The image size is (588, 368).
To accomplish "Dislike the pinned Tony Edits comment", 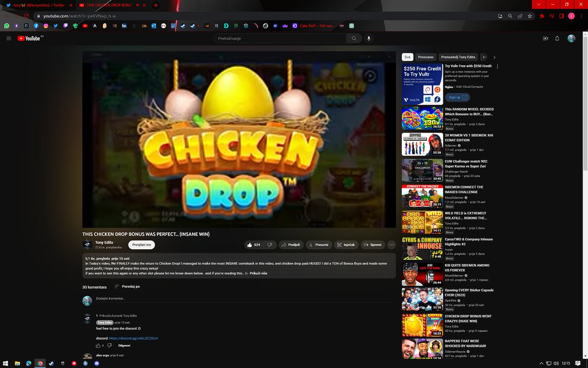I will pos(109,345).
